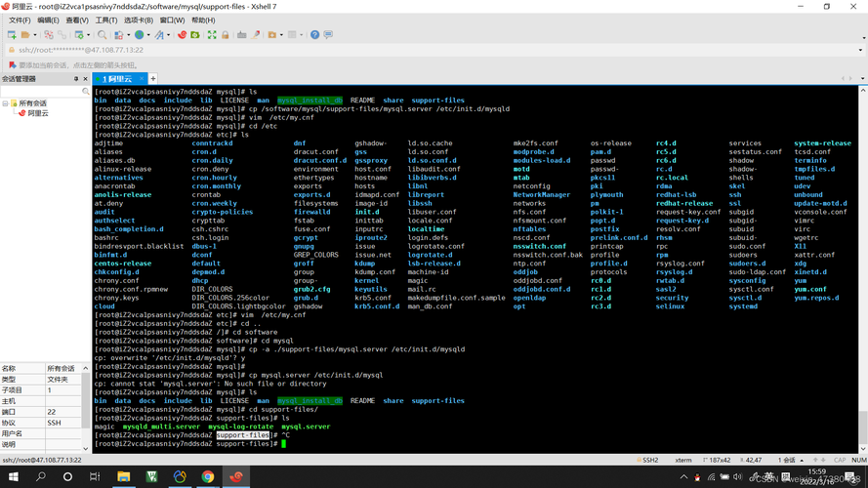Click the speech-bubble feedback toolbar icon
868x488 pixels.
[328, 34]
